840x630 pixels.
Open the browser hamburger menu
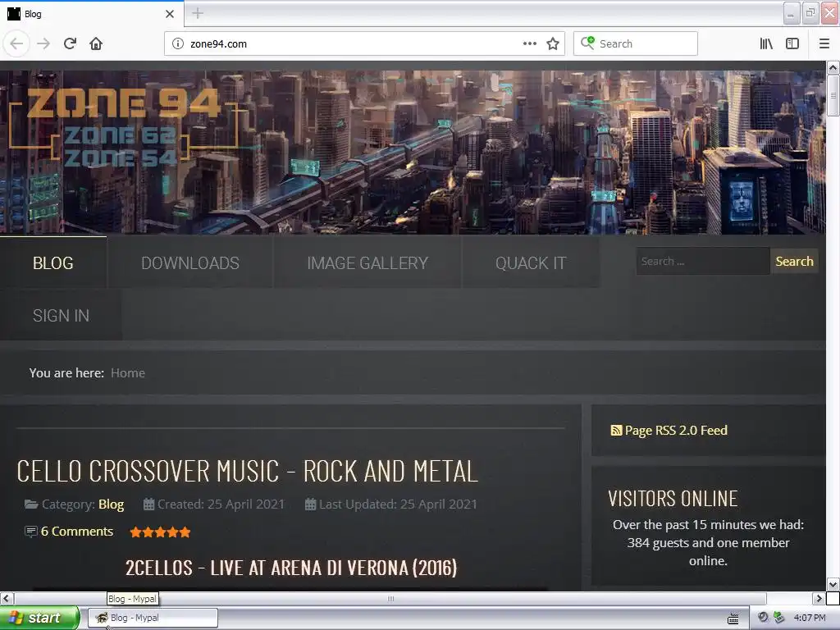coord(824,44)
